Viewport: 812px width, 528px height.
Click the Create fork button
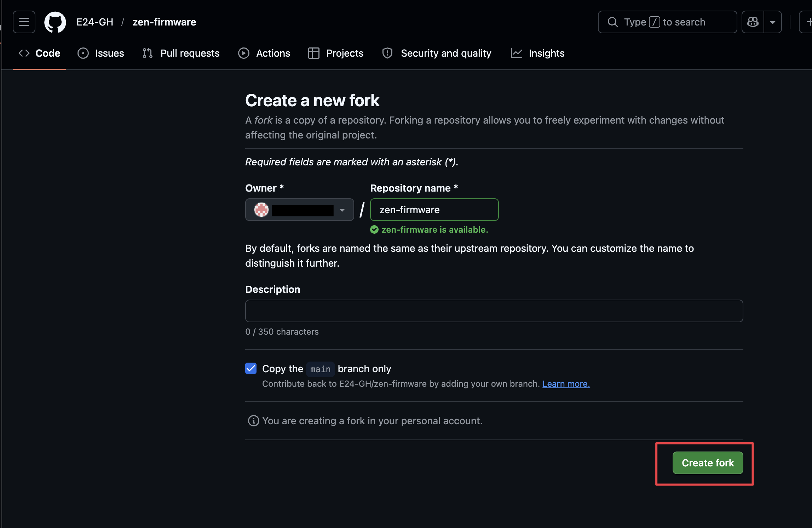(x=708, y=463)
